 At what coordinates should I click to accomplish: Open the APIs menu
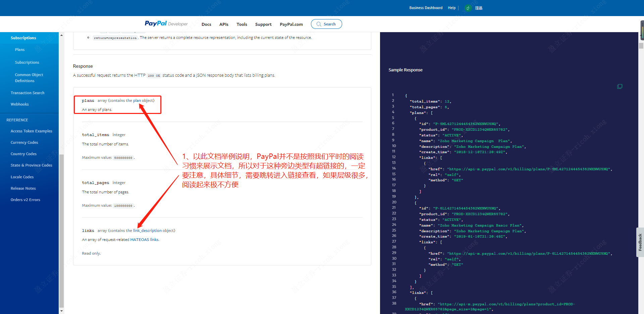(x=224, y=24)
